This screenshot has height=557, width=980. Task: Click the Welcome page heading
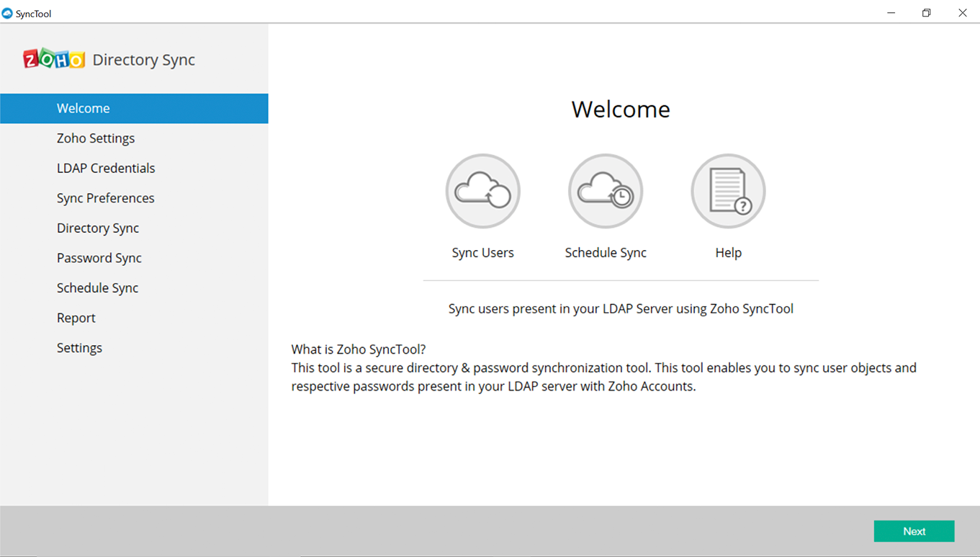pyautogui.click(x=621, y=109)
